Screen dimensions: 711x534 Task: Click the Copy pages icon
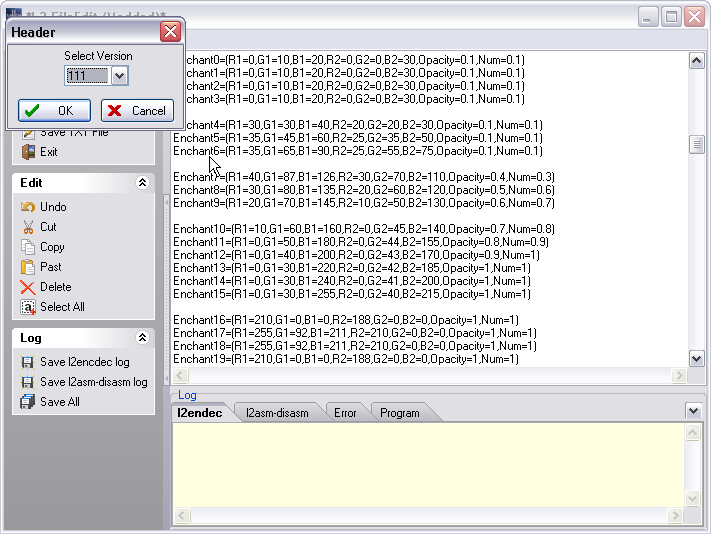click(x=28, y=247)
